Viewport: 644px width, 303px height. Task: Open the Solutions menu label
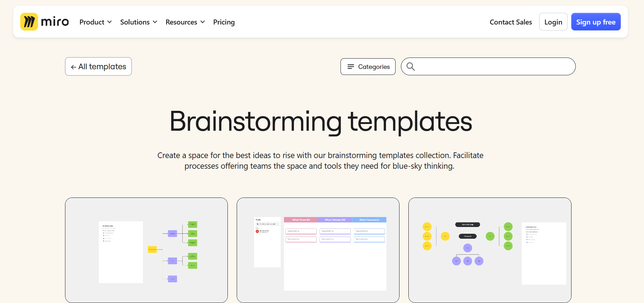pyautogui.click(x=135, y=22)
